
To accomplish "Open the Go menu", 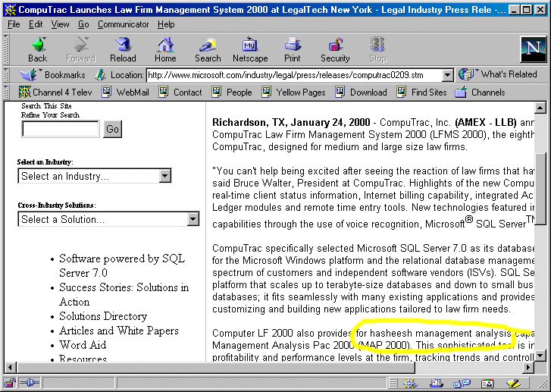I will pyautogui.click(x=83, y=24).
